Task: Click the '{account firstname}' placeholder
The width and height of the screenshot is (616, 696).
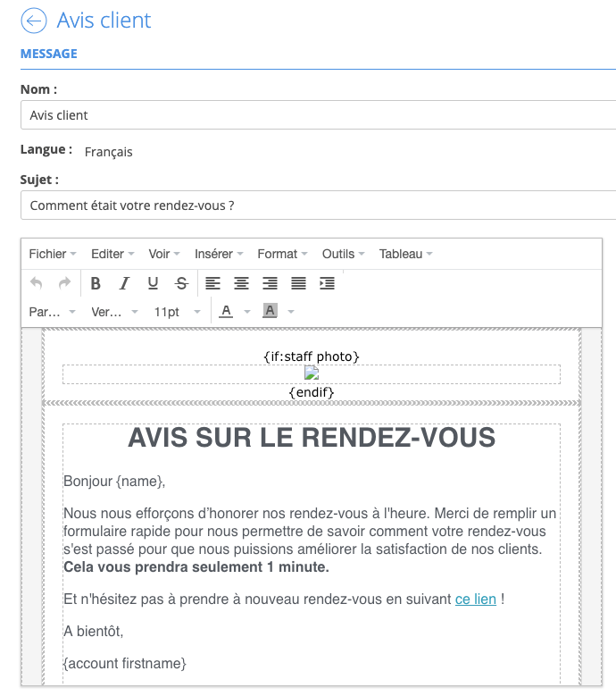Action: [x=125, y=664]
